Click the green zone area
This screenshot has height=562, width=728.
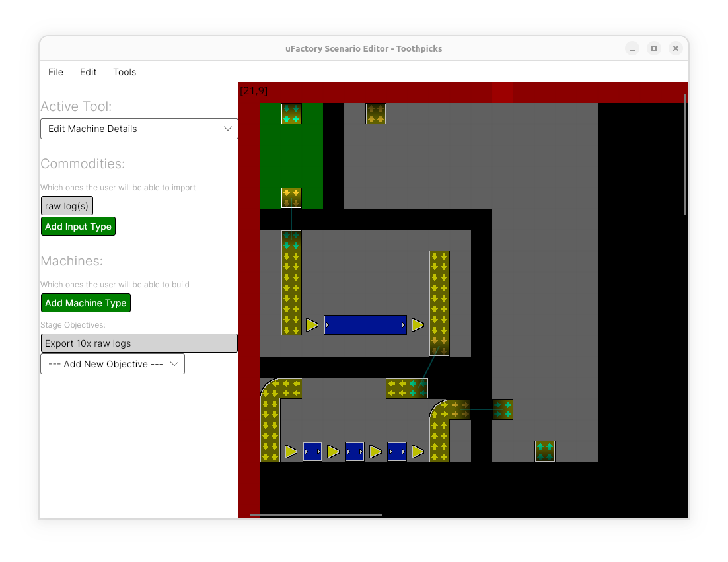click(x=291, y=156)
